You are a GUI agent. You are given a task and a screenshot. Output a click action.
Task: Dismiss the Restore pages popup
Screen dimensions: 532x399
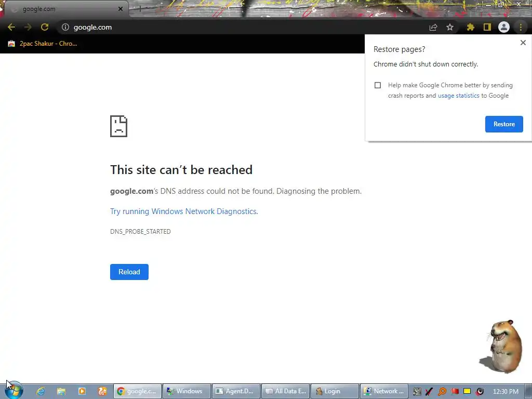(x=523, y=43)
